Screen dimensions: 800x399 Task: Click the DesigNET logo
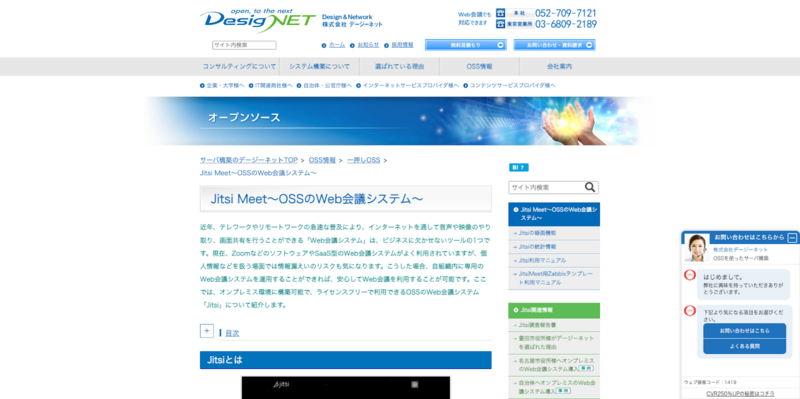pyautogui.click(x=258, y=20)
